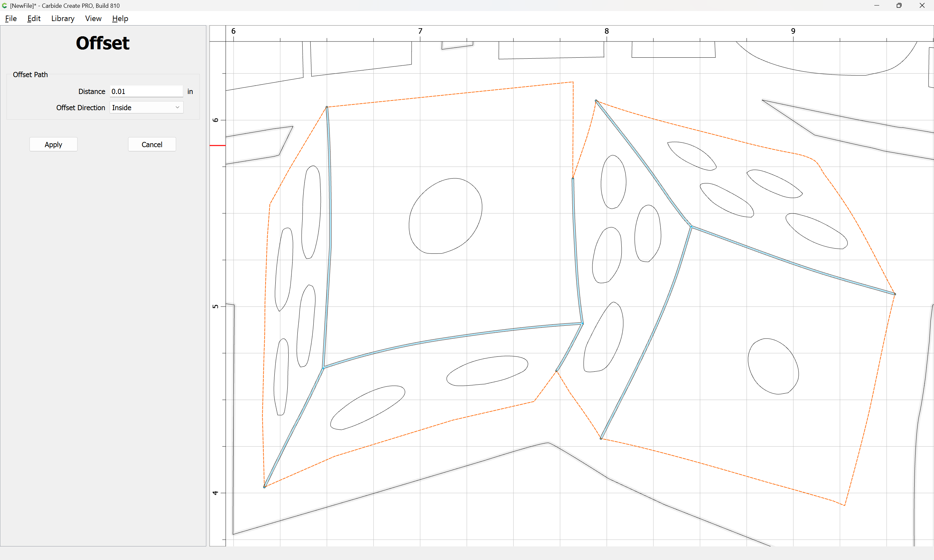The height and width of the screenshot is (560, 934).
Task: Click the vertical ruler mark 6
Action: (x=215, y=120)
